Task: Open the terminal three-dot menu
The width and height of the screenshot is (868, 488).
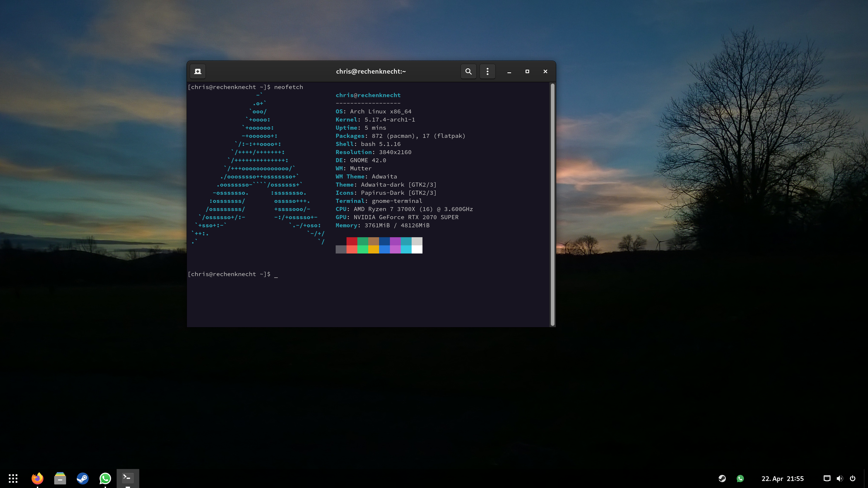Action: pyautogui.click(x=487, y=71)
